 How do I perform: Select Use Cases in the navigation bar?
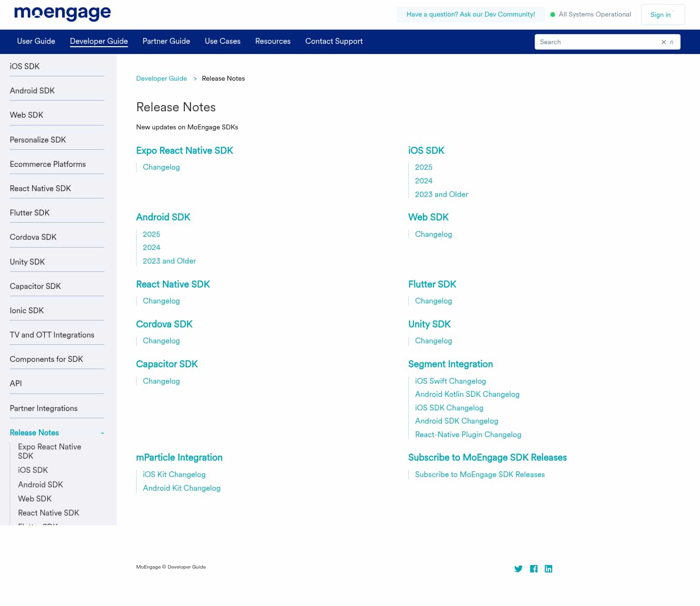[x=222, y=41]
